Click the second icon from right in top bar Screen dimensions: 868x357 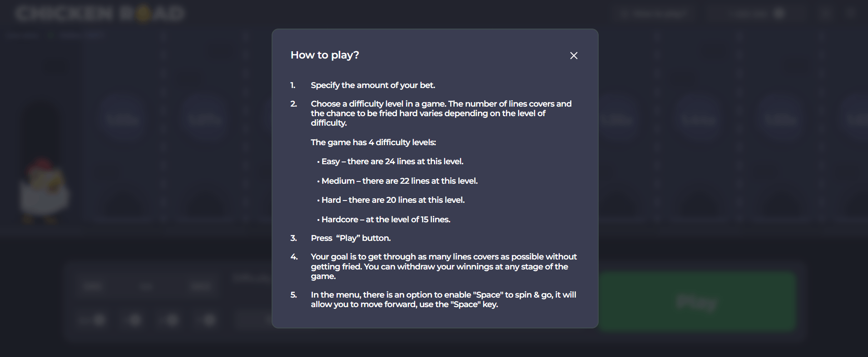tap(826, 14)
